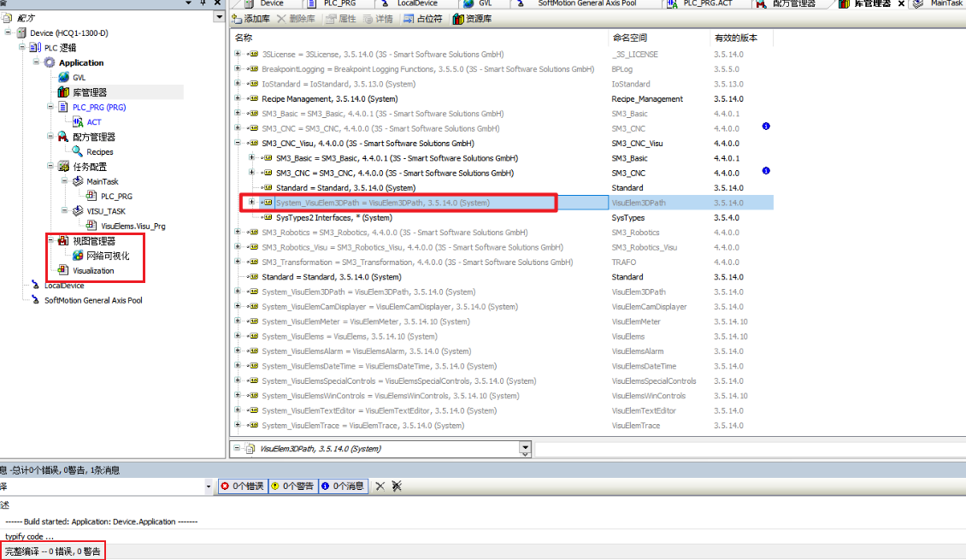Toggle the warnings filter (0个警告)
Viewport: 966px width, 560px height.
(x=292, y=486)
